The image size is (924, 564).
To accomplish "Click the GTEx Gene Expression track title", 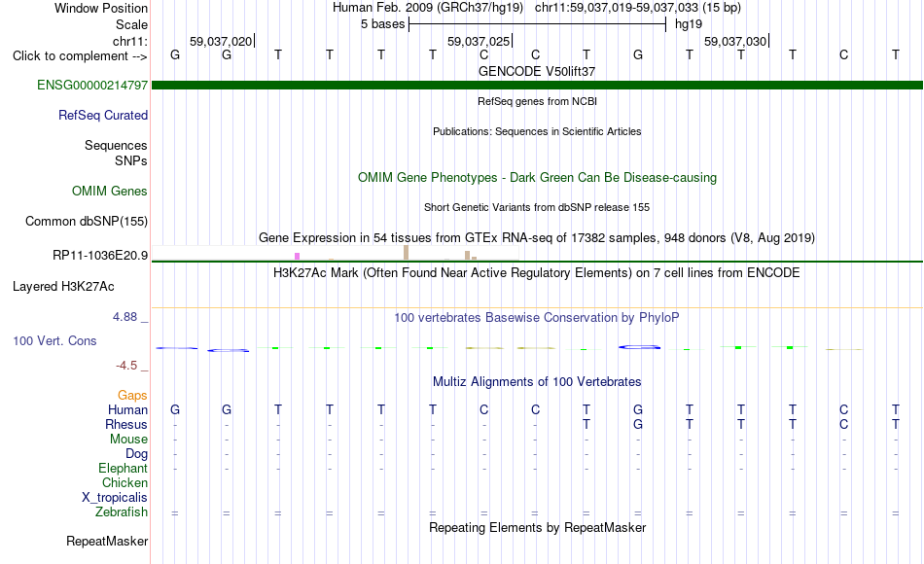I will [x=537, y=237].
